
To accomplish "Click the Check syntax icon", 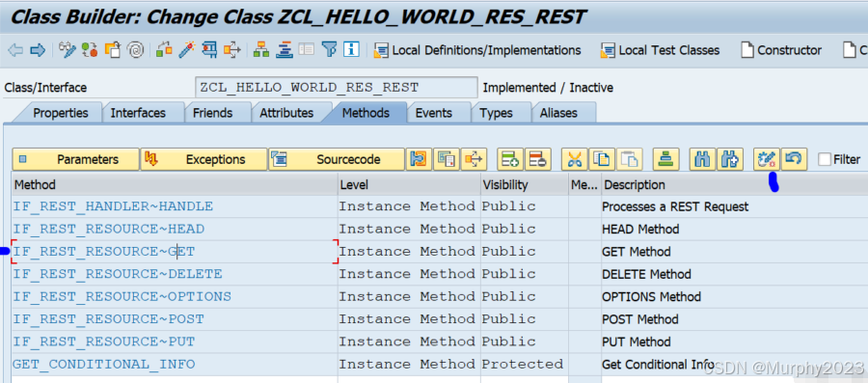I will [163, 50].
